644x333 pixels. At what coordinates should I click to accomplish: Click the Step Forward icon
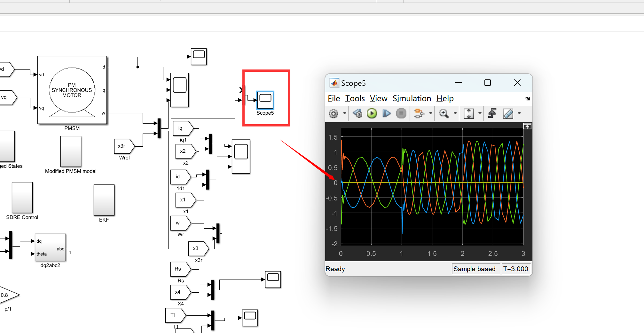click(x=386, y=113)
